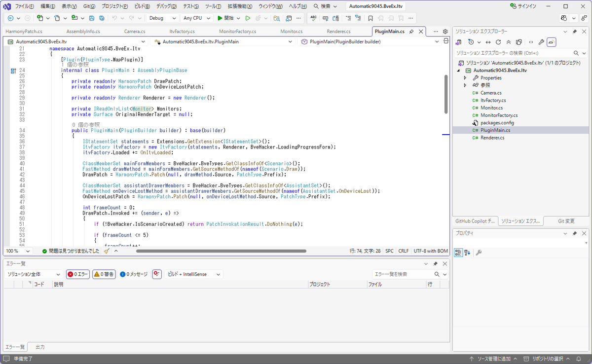Start without debugging using outlined play icon
Image resolution: width=592 pixels, height=364 pixels.
[x=248, y=18]
